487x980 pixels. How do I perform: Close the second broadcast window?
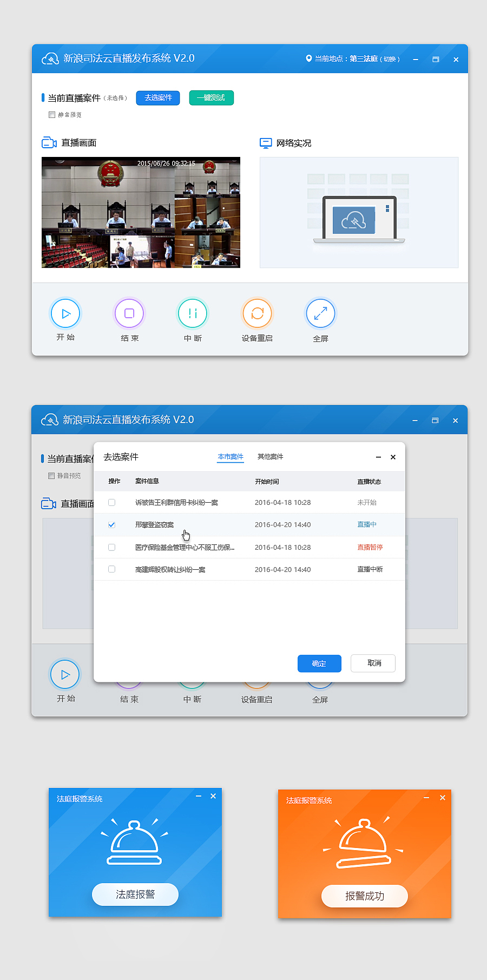point(456,420)
